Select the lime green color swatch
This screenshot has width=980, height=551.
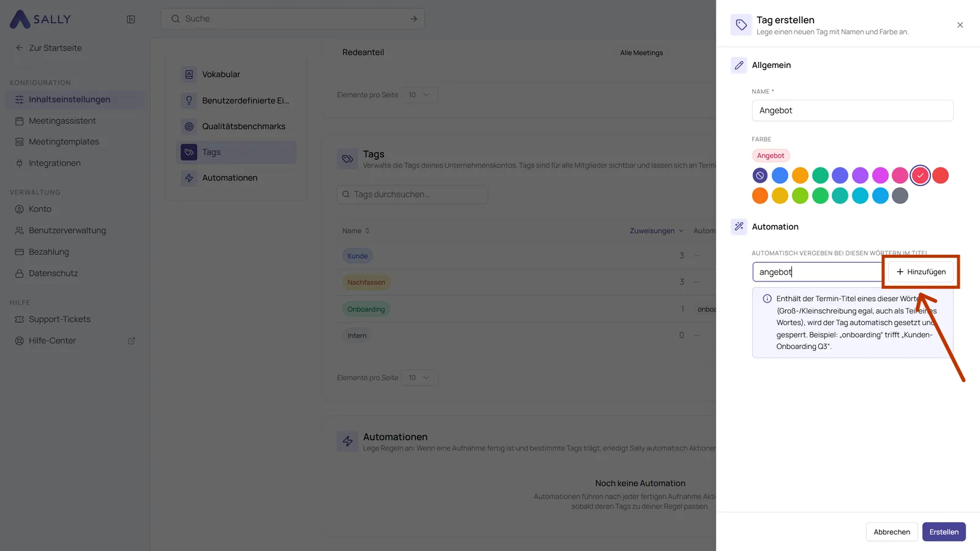click(x=800, y=196)
